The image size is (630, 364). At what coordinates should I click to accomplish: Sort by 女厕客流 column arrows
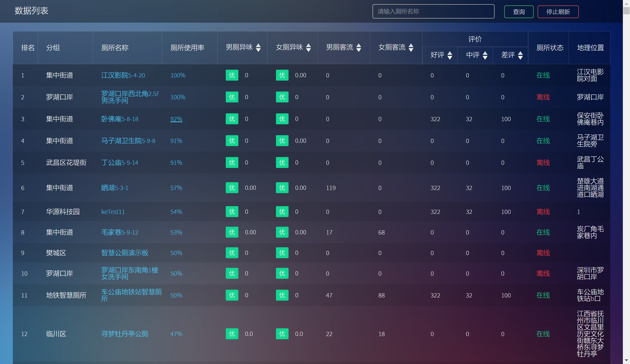(x=411, y=47)
